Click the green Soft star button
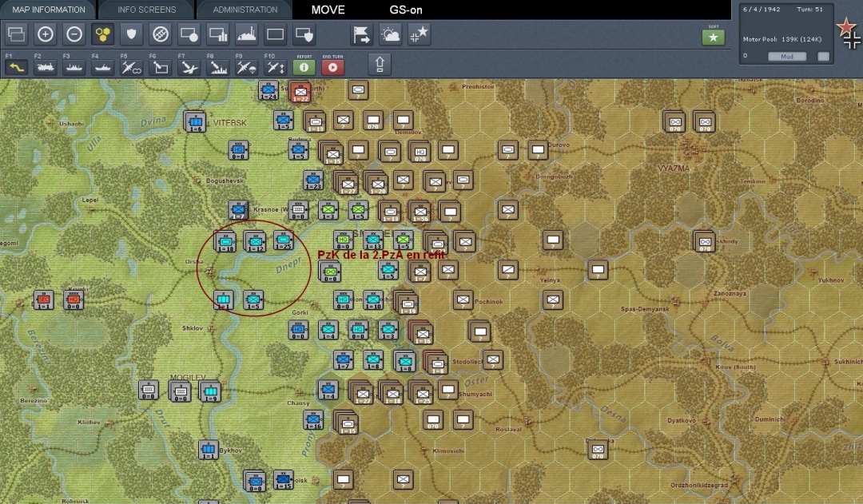The width and height of the screenshot is (863, 504). click(713, 38)
